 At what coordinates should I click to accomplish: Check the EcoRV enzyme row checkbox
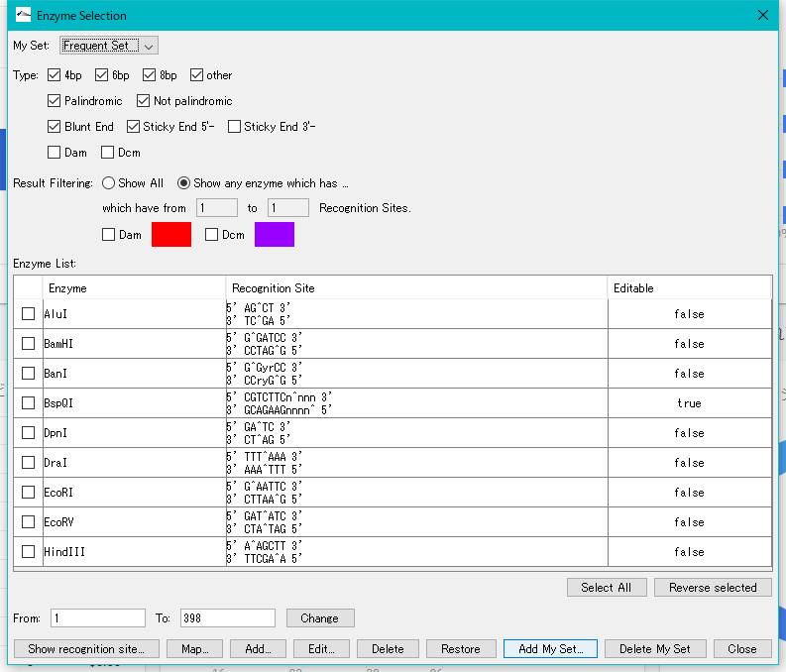tap(28, 522)
